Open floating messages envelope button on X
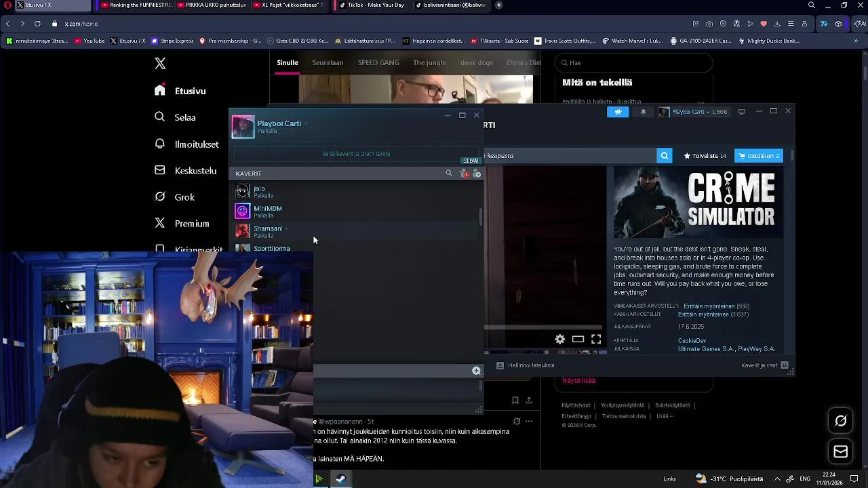The height and width of the screenshot is (488, 868). 841,452
